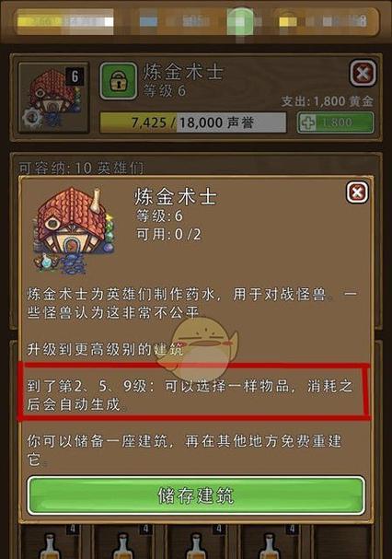
Task: Tap the red-boxed 到了第2、5、9级 text
Action: [190, 395]
